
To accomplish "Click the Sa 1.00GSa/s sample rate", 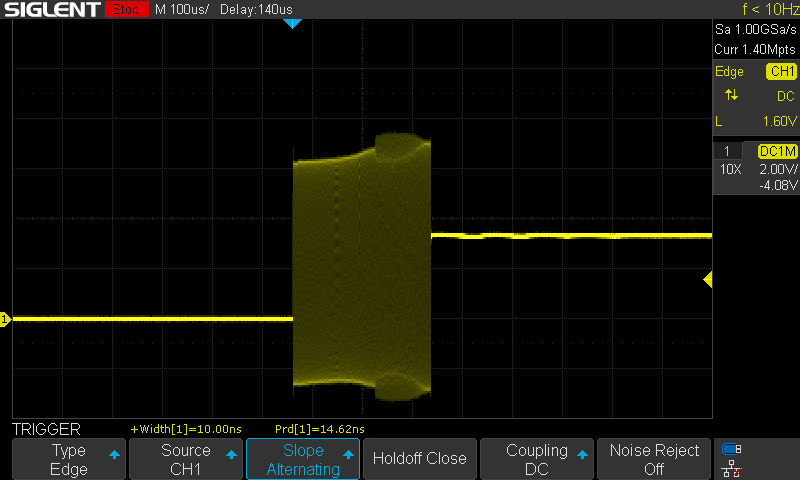I will tap(756, 30).
